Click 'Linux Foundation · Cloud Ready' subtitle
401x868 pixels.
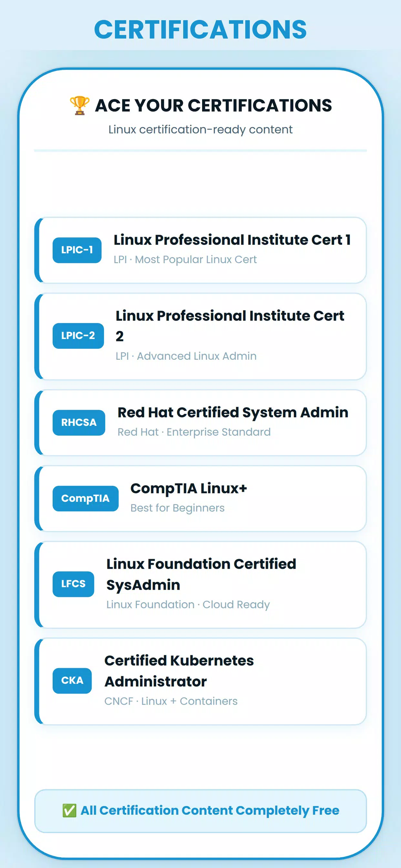point(188,604)
